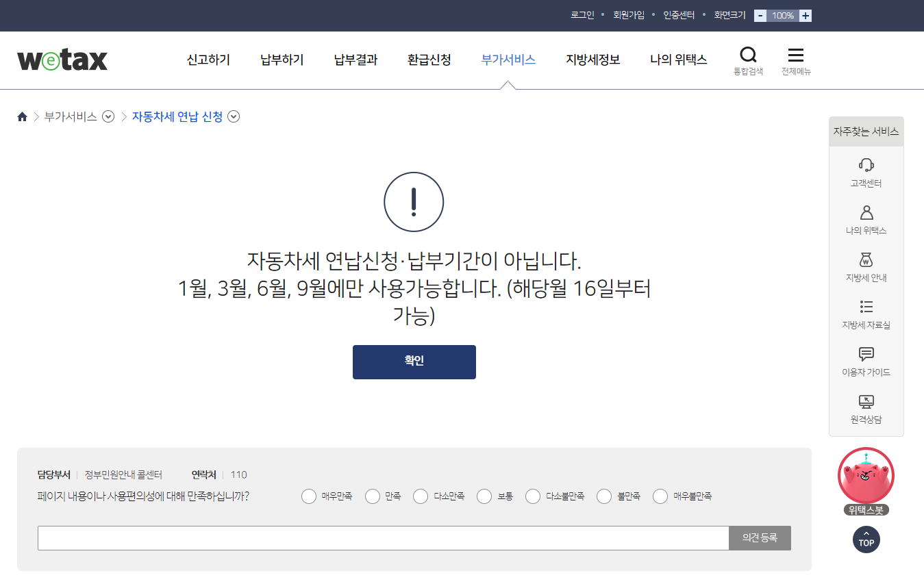
Task: Open the 자동차세 연납 신청 breadcrumb chevron
Action: 234,116
